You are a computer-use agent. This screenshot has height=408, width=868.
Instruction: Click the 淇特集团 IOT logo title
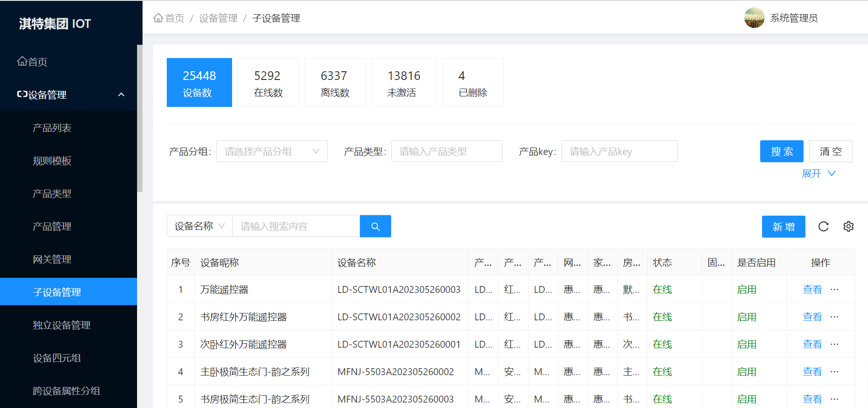click(55, 23)
